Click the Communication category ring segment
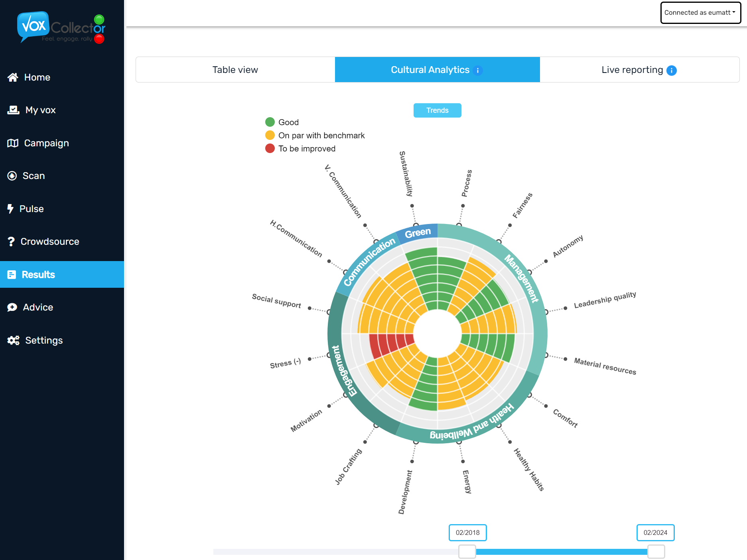The height and width of the screenshot is (560, 747). coord(369,262)
